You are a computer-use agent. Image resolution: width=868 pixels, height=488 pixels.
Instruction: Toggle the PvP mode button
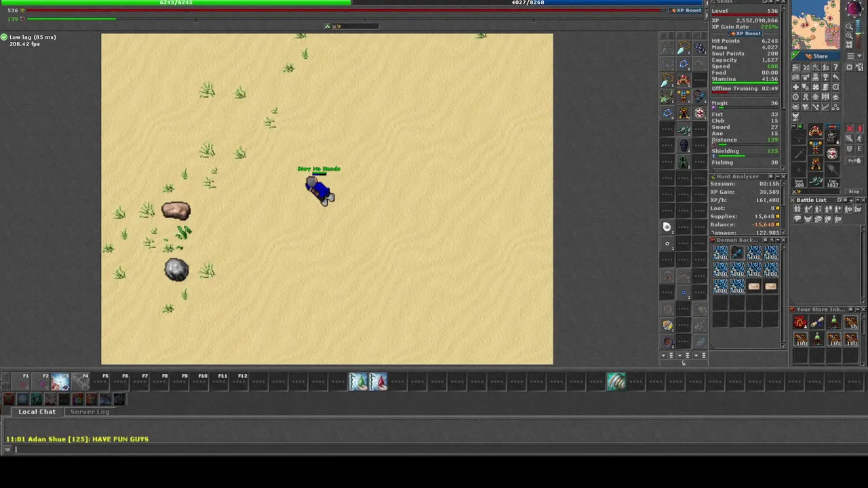pyautogui.click(x=854, y=160)
